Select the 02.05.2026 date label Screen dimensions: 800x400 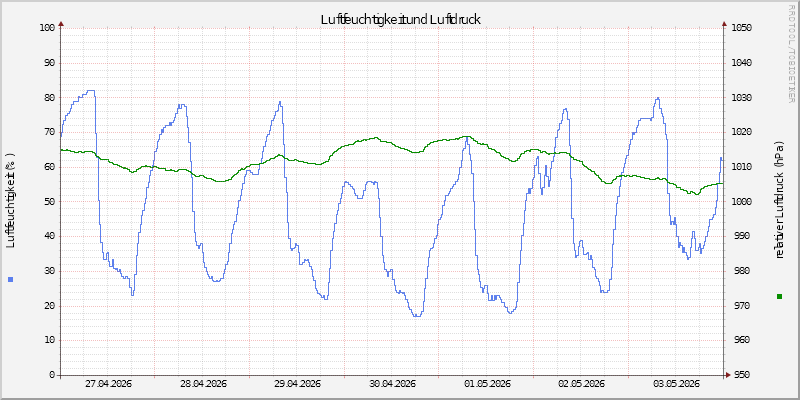(x=581, y=384)
